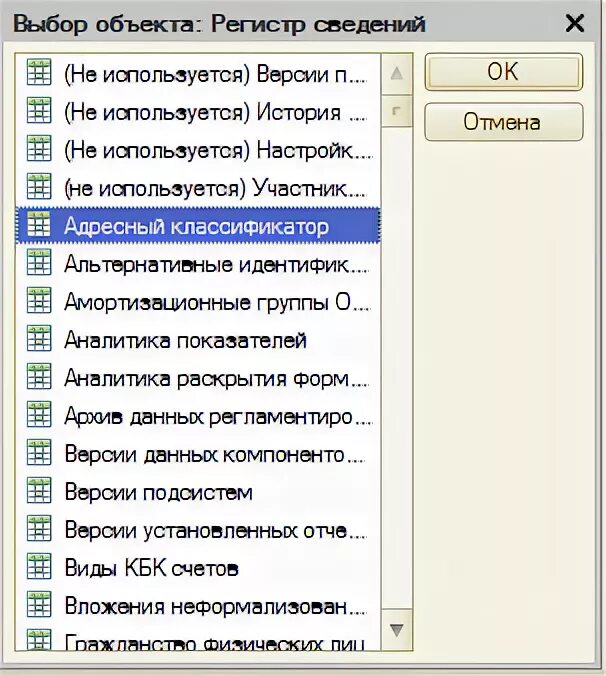Click table icon next to Аналитика показателей

coord(39,338)
